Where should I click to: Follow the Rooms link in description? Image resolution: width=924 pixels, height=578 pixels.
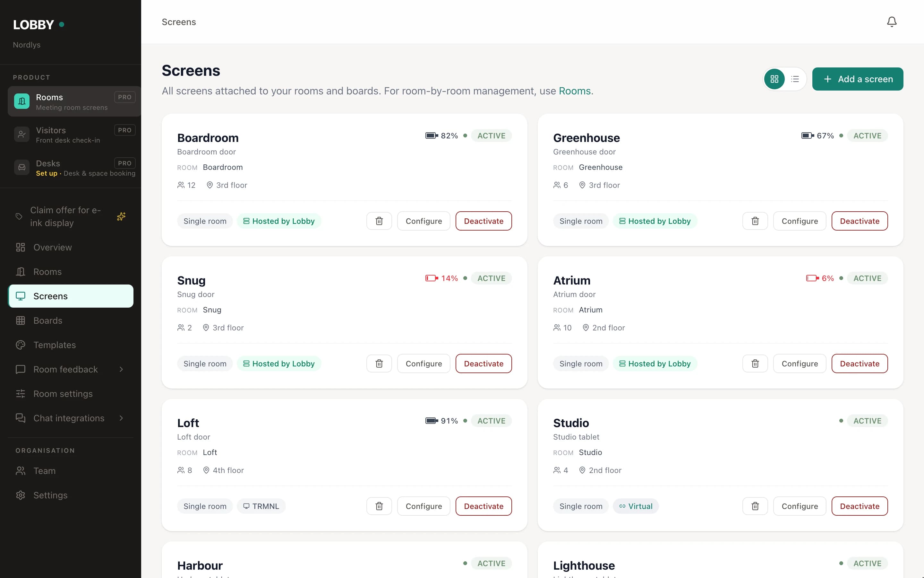575,91
